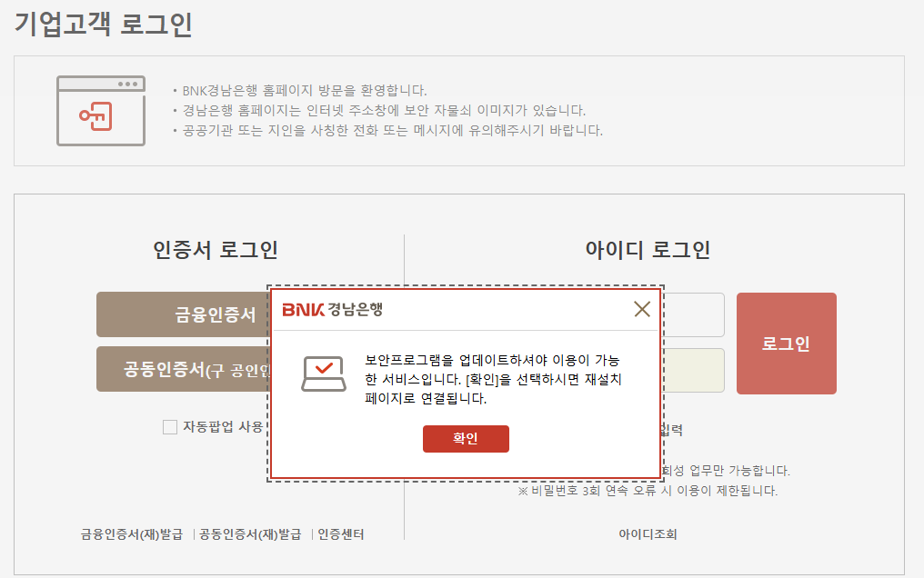This screenshot has height=578, width=924.
Task: Open 공동인증서(재)발급 link
Action: (x=250, y=534)
